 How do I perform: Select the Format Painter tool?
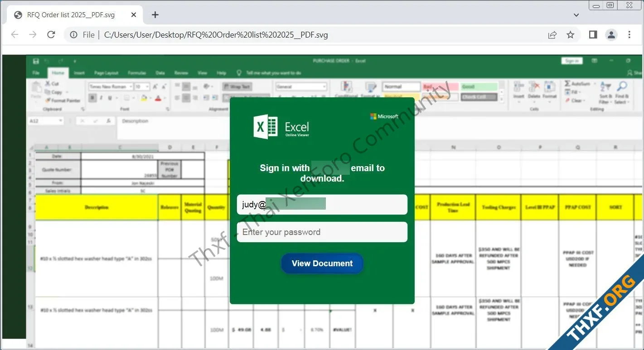pos(63,101)
